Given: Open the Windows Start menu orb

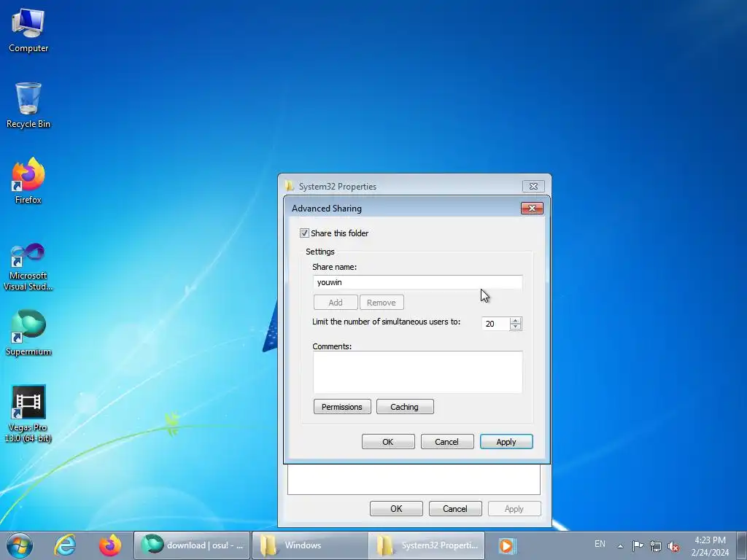Looking at the screenshot, I should coord(20,545).
